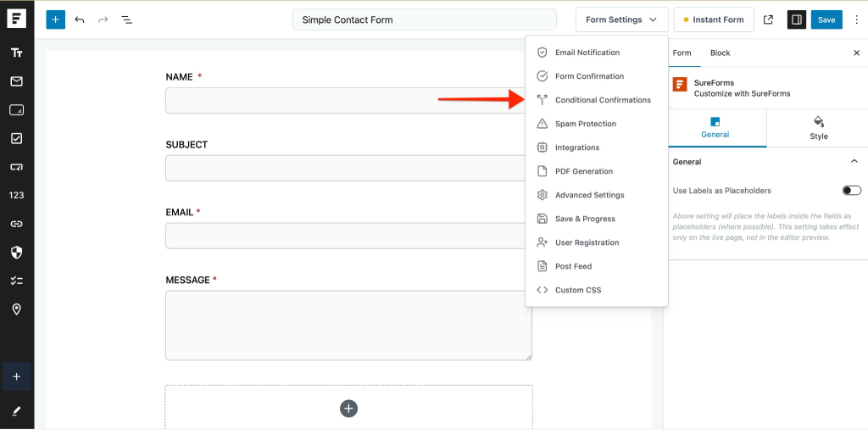The width and height of the screenshot is (868, 434).
Task: Click the pencil edit icon in sidebar
Action: [17, 411]
